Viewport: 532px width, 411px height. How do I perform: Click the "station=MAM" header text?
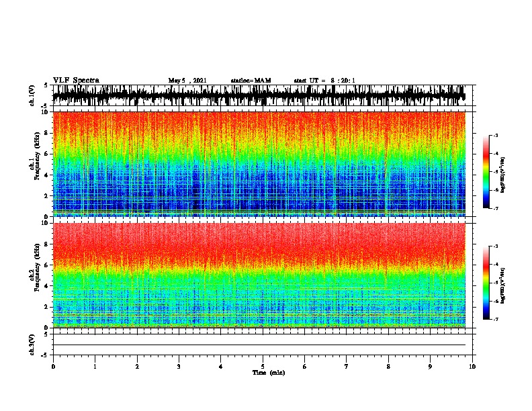click(x=251, y=81)
